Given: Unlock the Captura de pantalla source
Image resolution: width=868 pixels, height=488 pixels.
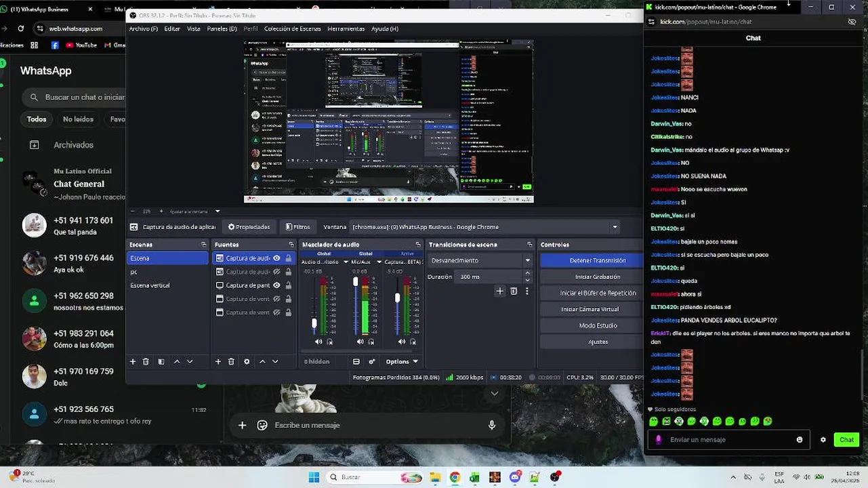Looking at the screenshot, I should [x=289, y=285].
